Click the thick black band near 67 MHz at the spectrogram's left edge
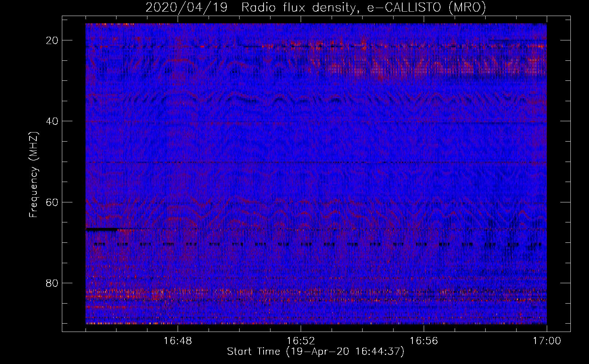Image resolution: width=589 pixels, height=364 pixels. (102, 230)
